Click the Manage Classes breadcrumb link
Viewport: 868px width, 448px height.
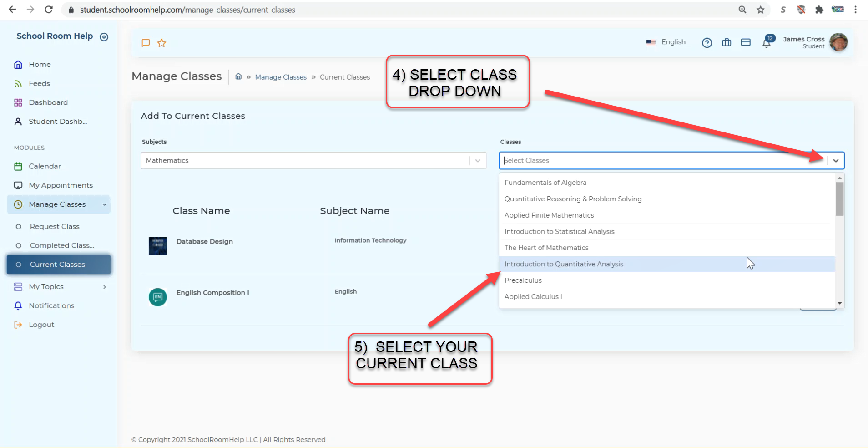(281, 77)
